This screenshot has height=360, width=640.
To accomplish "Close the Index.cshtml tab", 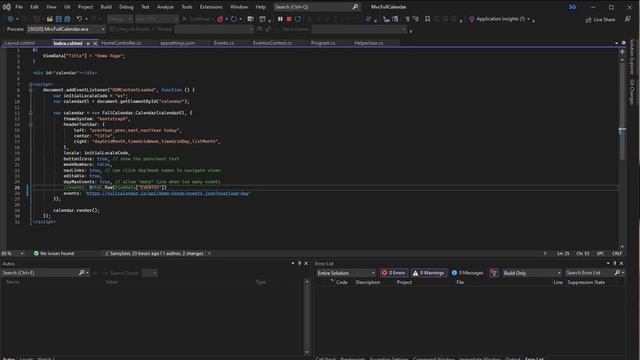I will 96,43.
